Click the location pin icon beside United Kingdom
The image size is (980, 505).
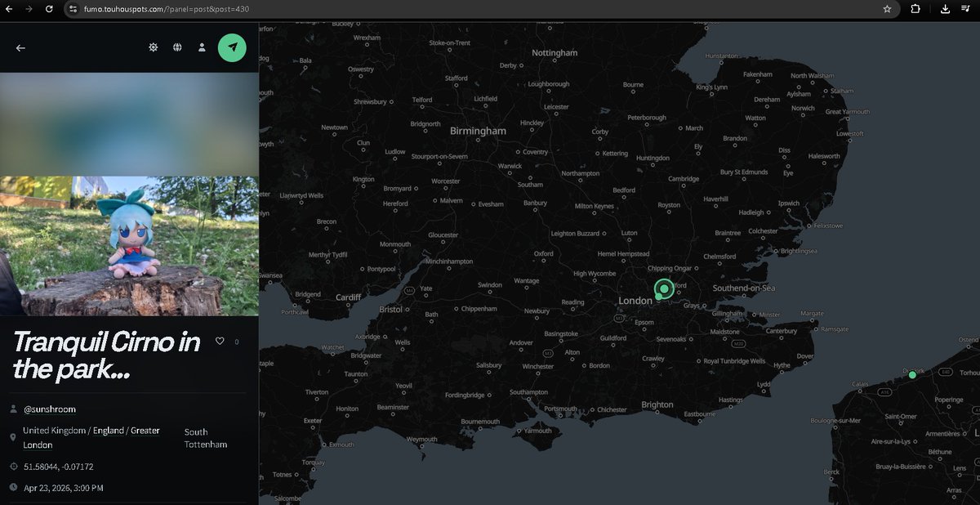tap(13, 437)
